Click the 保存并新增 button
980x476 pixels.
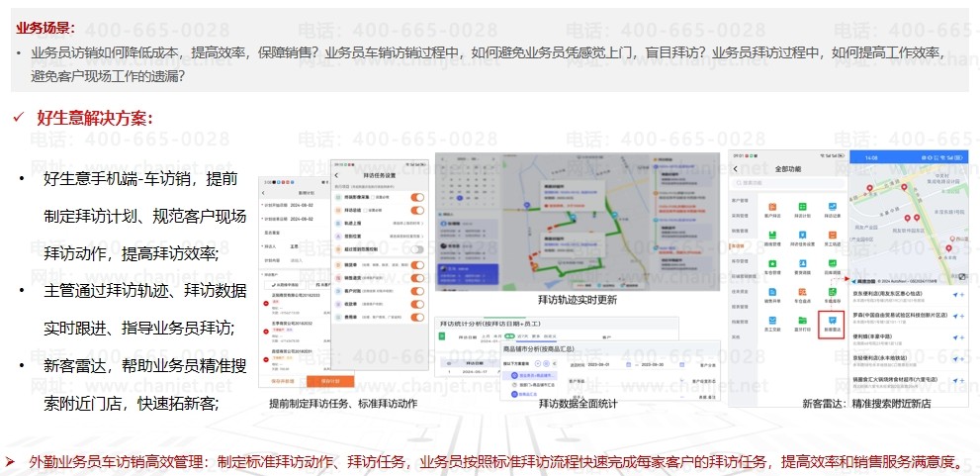coord(281,380)
